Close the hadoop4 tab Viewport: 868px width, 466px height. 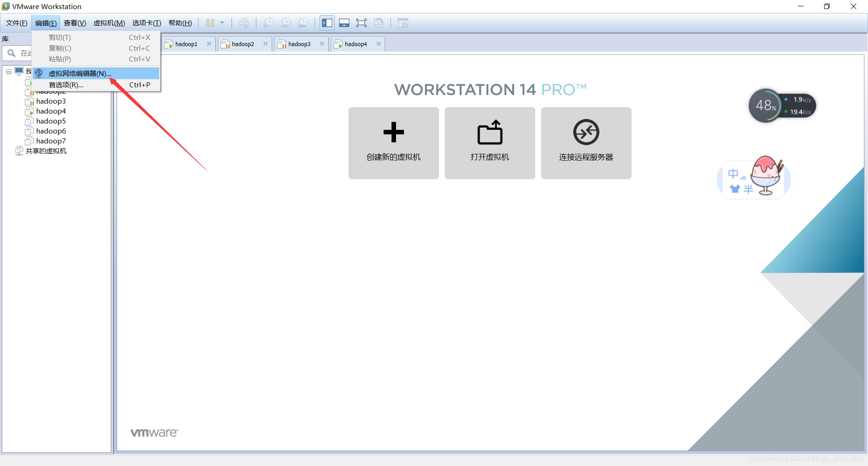[x=378, y=44]
